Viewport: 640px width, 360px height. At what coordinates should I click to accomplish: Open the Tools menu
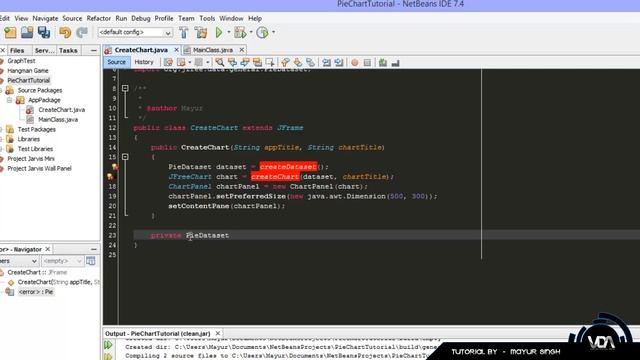[207, 18]
